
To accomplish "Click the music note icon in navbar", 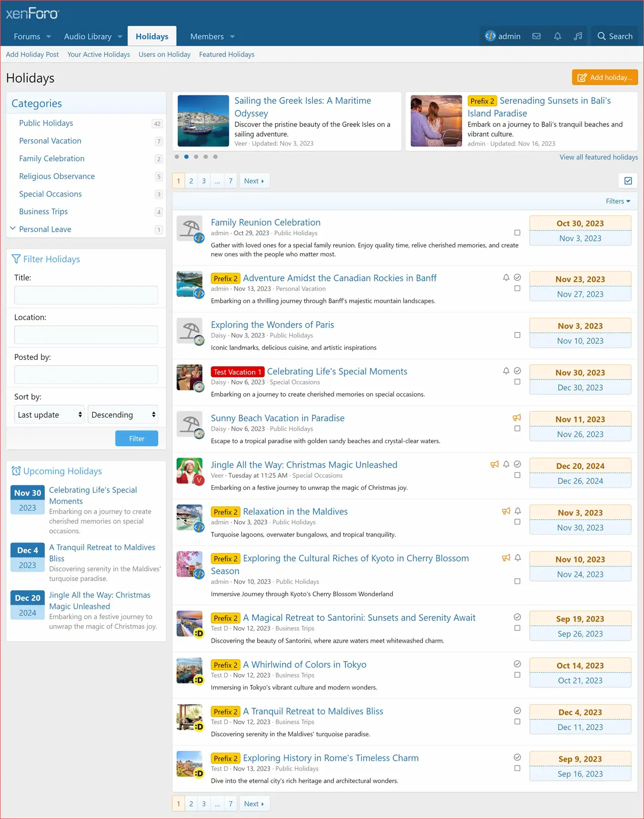I will (x=578, y=36).
